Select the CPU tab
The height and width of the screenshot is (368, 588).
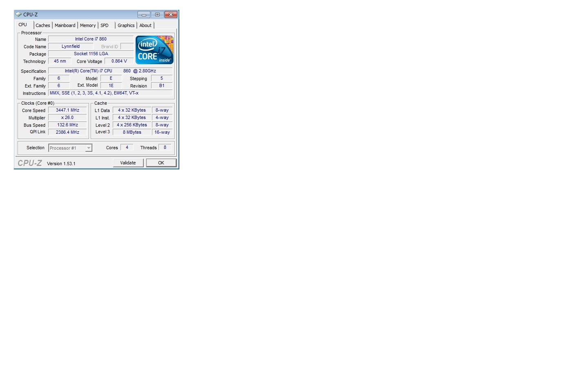[23, 25]
